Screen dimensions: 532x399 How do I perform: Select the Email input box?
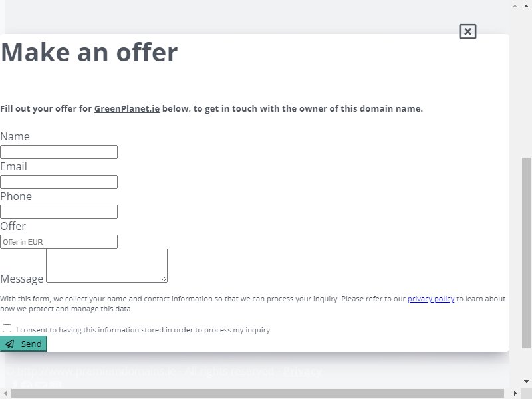click(x=59, y=182)
